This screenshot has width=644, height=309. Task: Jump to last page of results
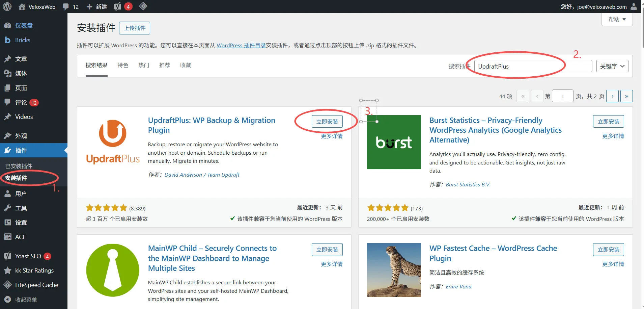[626, 96]
